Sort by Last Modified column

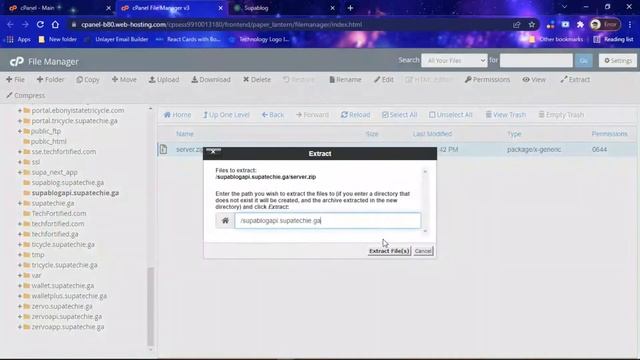[432, 134]
